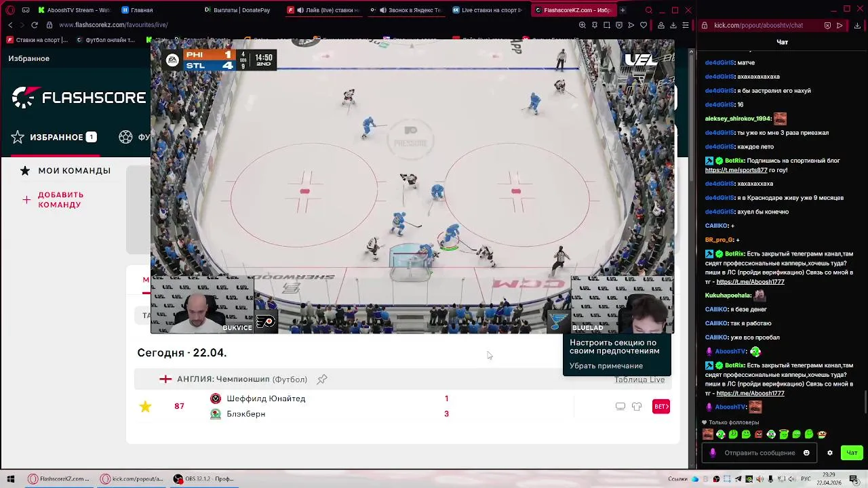Screen dimensions: 868x488
Task: Switch to Live ставки на спорт tab
Action: click(487, 10)
